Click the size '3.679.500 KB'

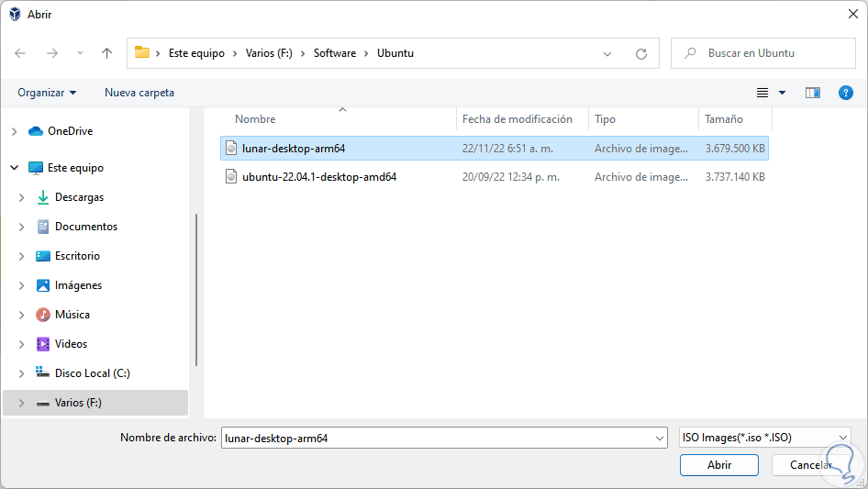coord(735,149)
